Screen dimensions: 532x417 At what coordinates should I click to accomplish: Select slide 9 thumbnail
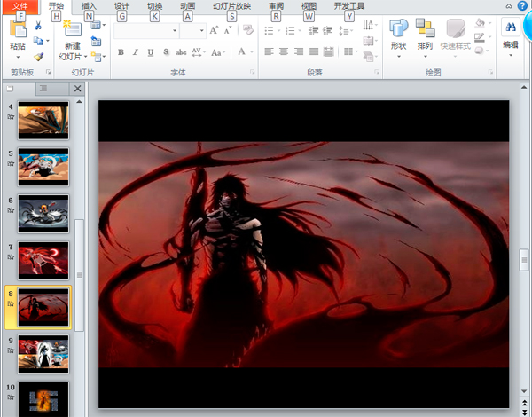coord(43,354)
